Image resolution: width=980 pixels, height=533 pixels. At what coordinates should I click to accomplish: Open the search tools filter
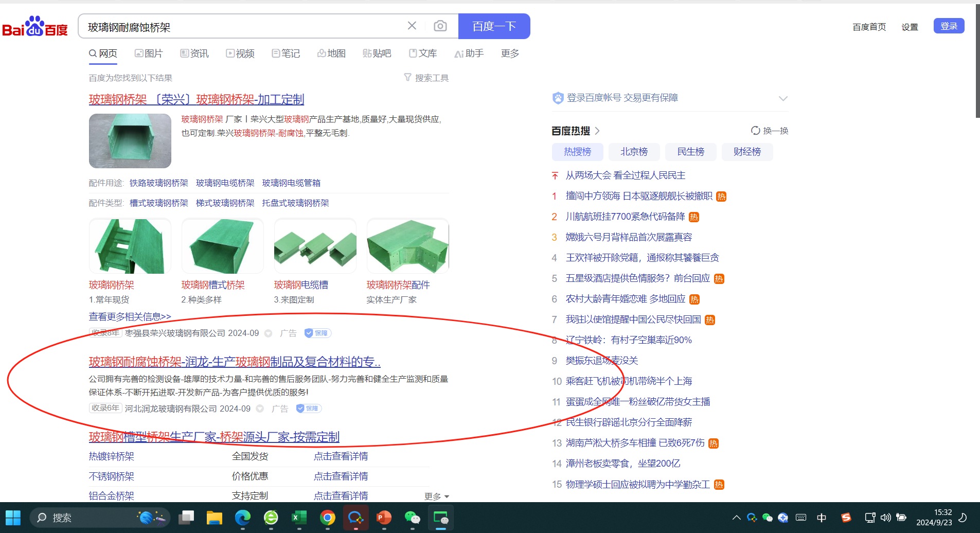tap(426, 78)
